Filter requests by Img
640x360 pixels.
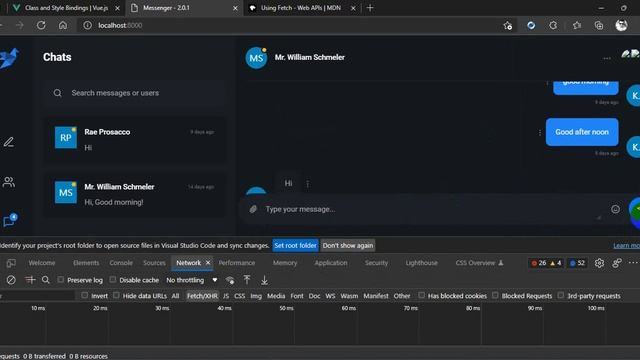click(x=256, y=296)
